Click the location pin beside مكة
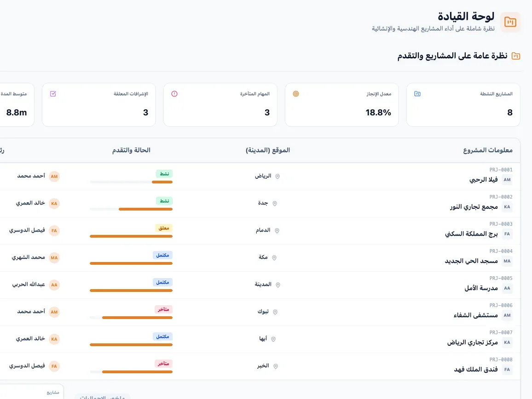 click(274, 257)
